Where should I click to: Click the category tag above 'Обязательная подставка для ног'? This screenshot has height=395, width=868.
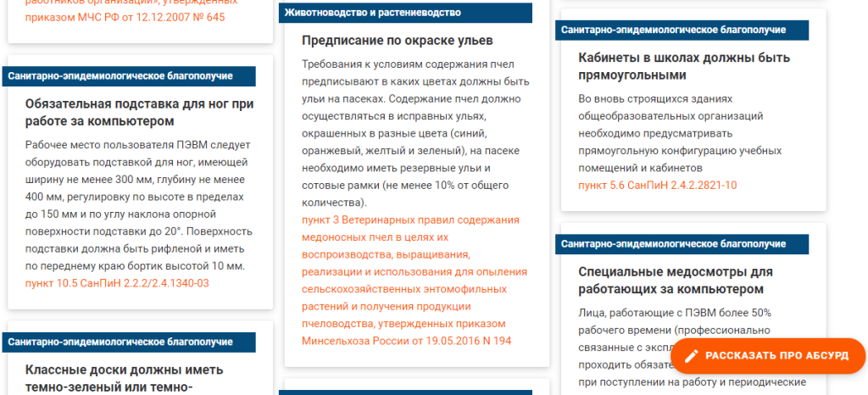point(120,76)
